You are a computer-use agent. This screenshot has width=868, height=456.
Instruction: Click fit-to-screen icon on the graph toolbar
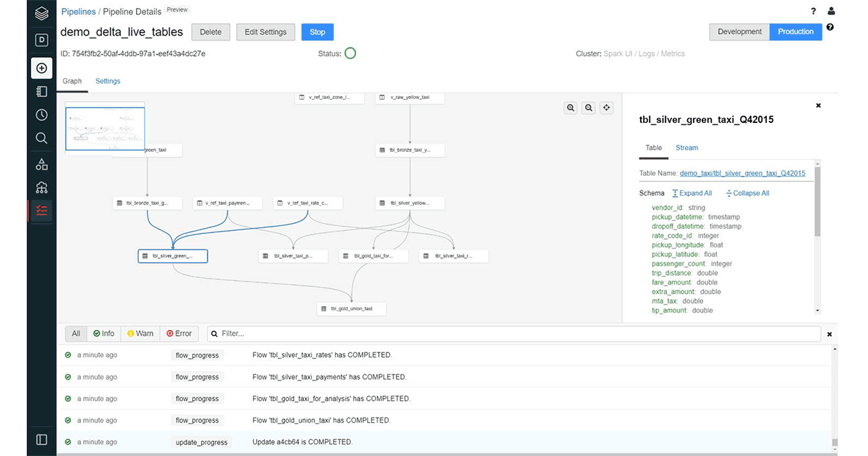pos(606,107)
